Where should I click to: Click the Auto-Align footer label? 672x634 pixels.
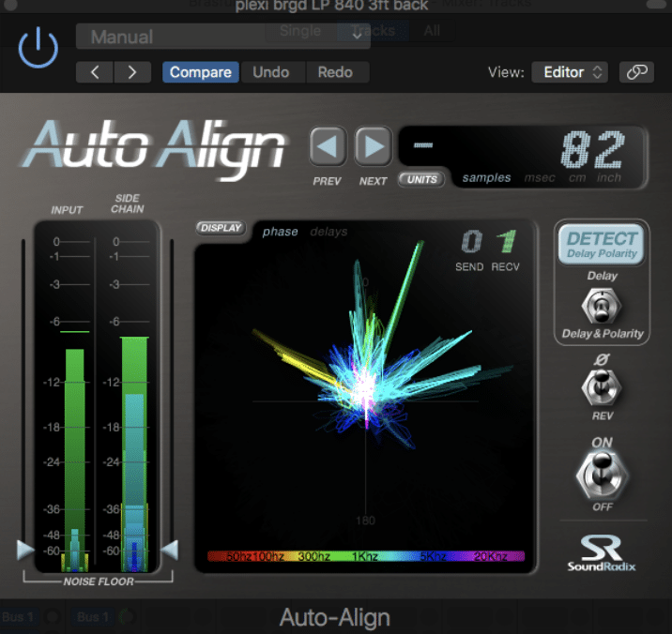[x=335, y=617]
